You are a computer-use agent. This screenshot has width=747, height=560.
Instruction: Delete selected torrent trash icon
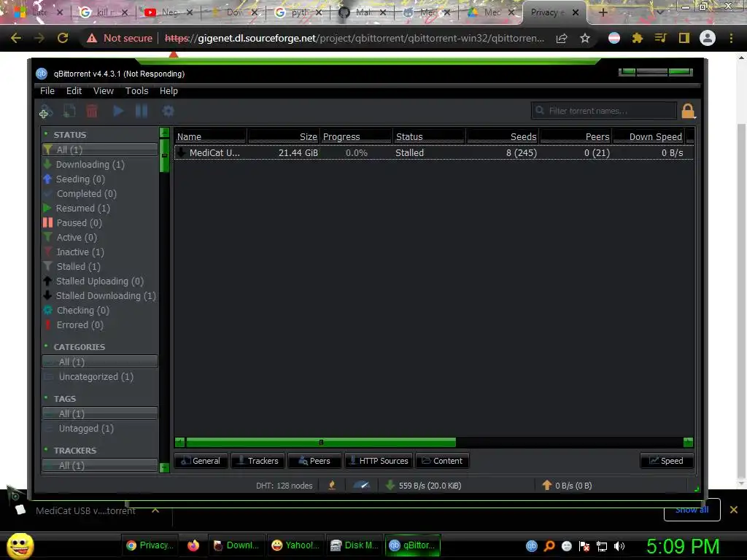tap(92, 111)
